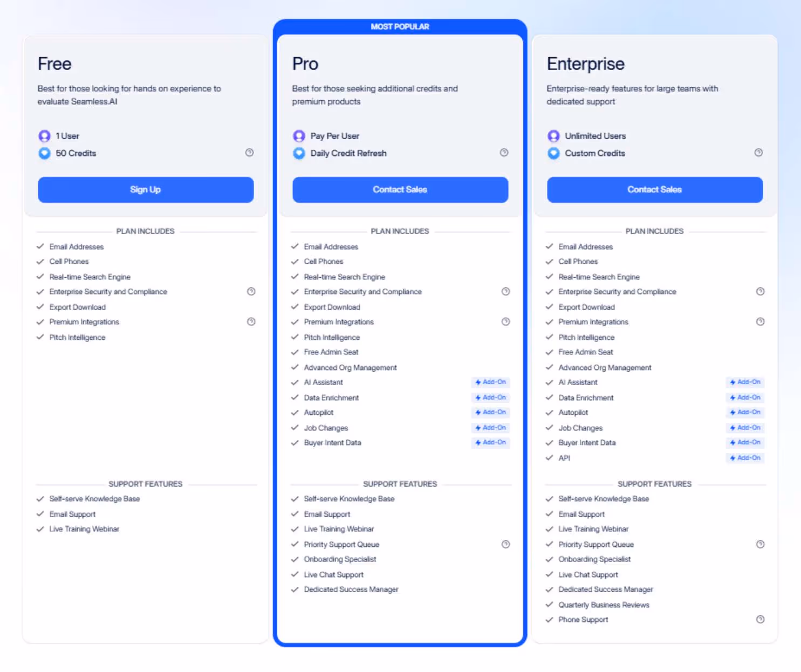Viewport: 801px width, 672px height.
Task: Open the Priority Support Queue tooltip under Enterprise
Action: click(761, 544)
